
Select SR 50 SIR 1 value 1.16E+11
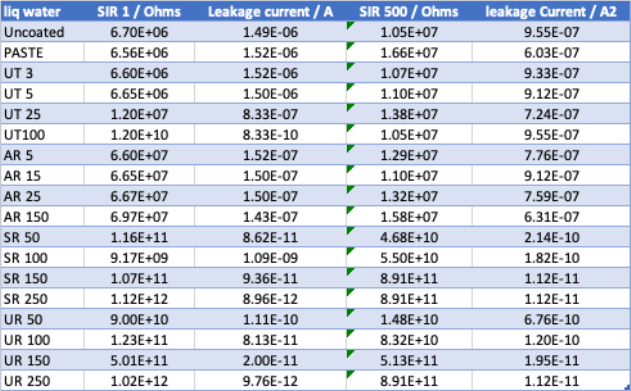point(139,237)
